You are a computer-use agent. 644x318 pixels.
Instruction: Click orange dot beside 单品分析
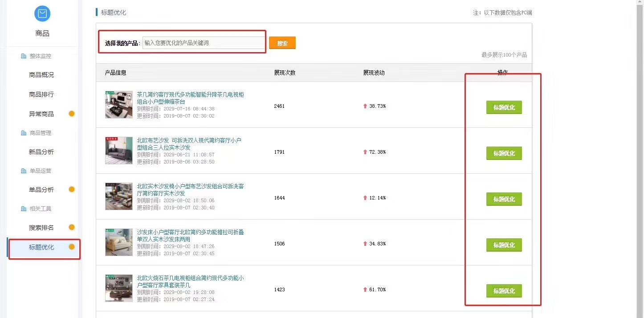[71, 189]
